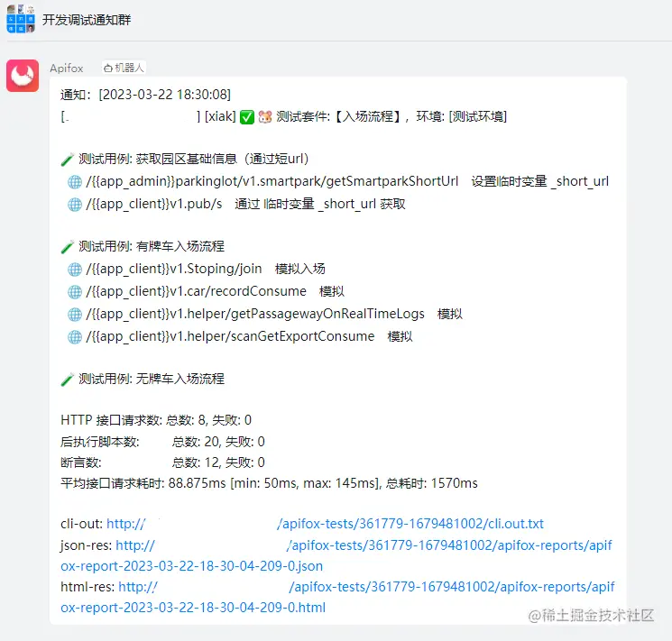This screenshot has width=672, height=641.
Task: Click 平均接口请求耗时 88.875ms line
Action: pyautogui.click(x=269, y=483)
